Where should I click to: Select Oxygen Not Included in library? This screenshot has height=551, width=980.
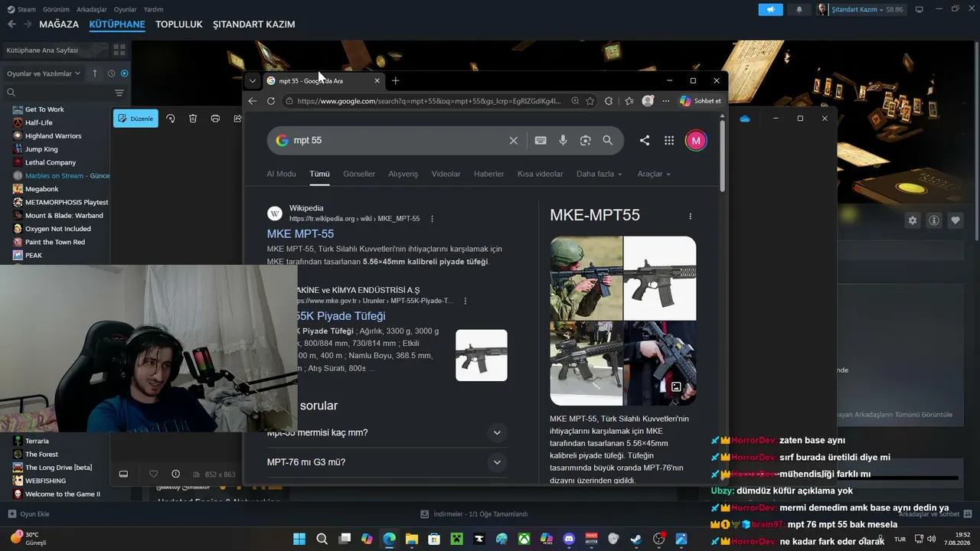coord(58,229)
